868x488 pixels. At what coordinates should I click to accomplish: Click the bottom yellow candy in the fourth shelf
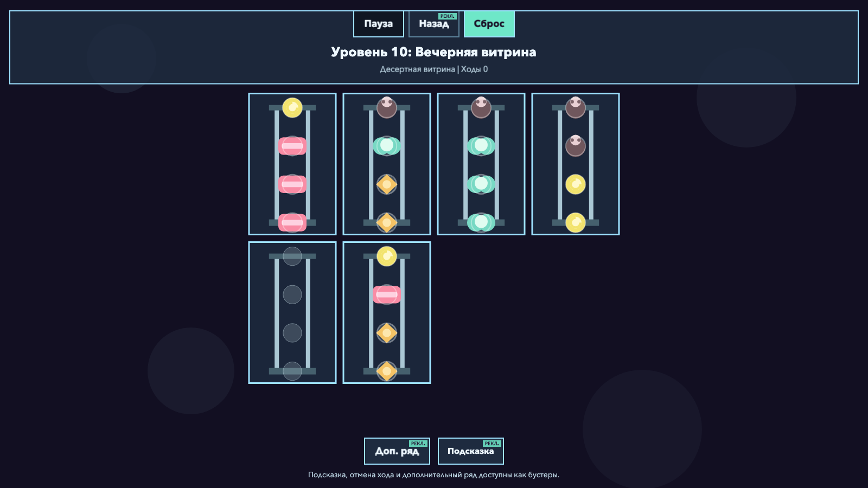coord(576,222)
